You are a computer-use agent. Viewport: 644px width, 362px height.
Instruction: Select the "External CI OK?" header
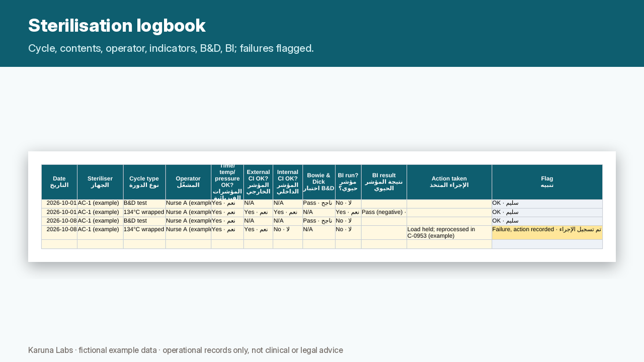pos(258,182)
